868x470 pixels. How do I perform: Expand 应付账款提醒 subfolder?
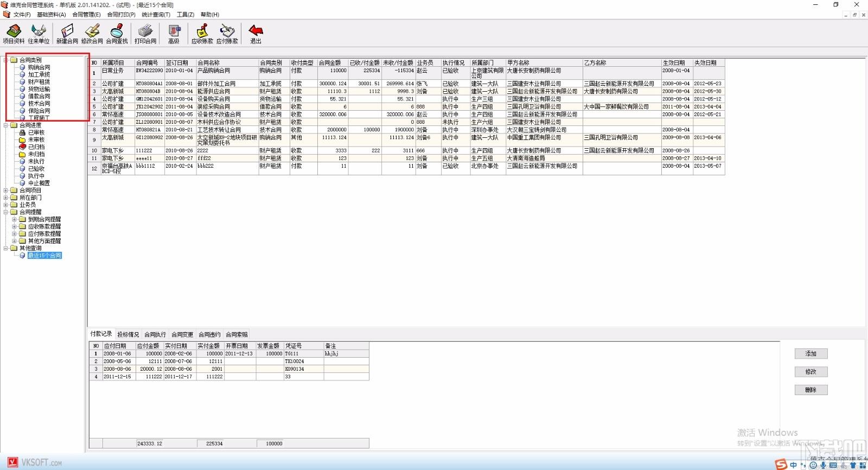tap(15, 233)
